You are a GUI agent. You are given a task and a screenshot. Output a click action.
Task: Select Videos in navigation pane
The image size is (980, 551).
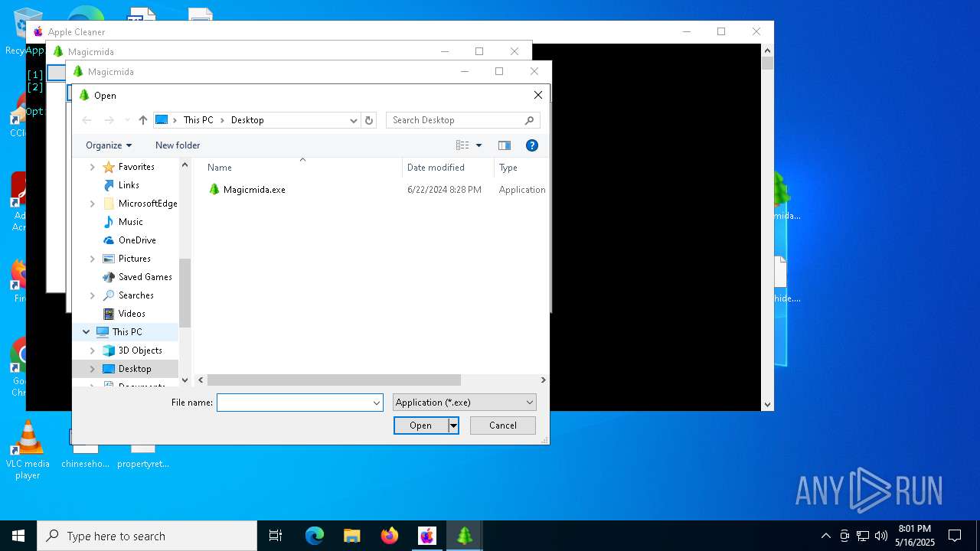pos(132,314)
